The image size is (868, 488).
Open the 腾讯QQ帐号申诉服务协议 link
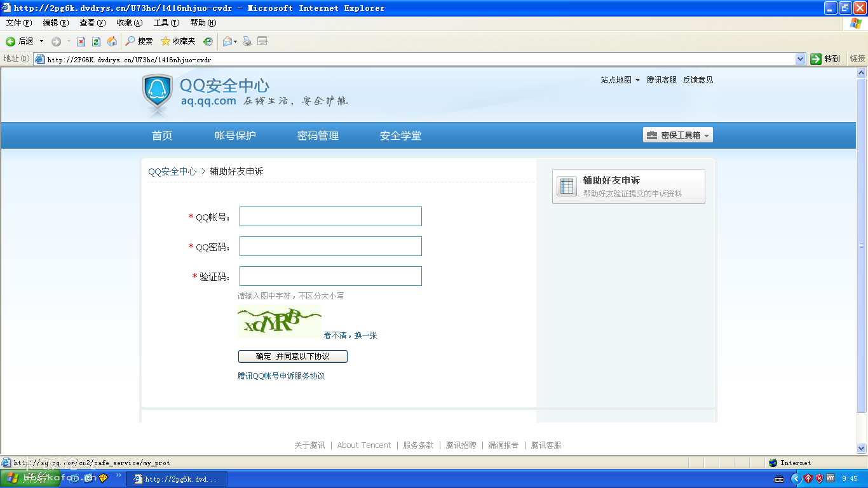coord(281,376)
